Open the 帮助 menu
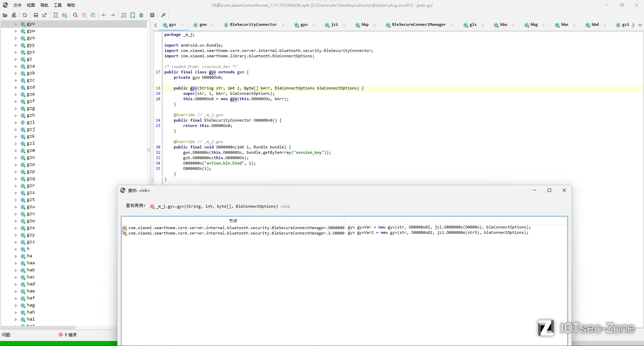Image resolution: width=644 pixels, height=346 pixels. pyautogui.click(x=71, y=5)
